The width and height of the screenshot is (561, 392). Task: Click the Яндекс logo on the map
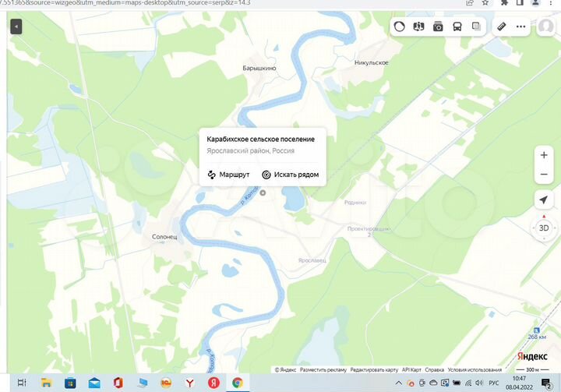tap(532, 356)
